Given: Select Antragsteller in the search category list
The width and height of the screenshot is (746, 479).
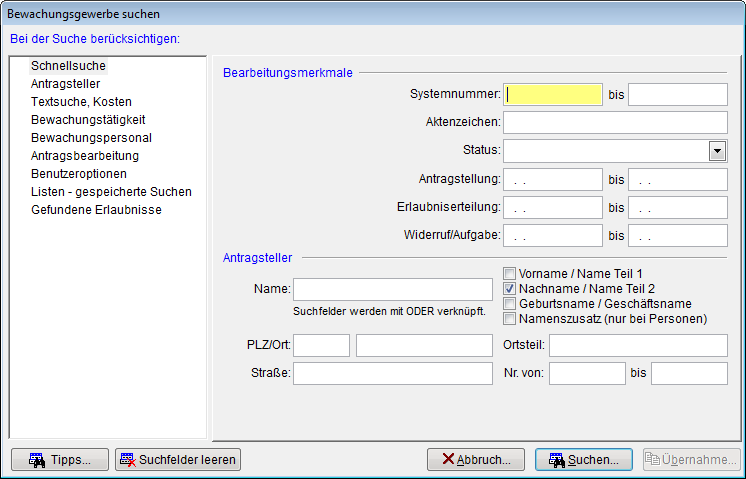Looking at the screenshot, I should point(65,84).
